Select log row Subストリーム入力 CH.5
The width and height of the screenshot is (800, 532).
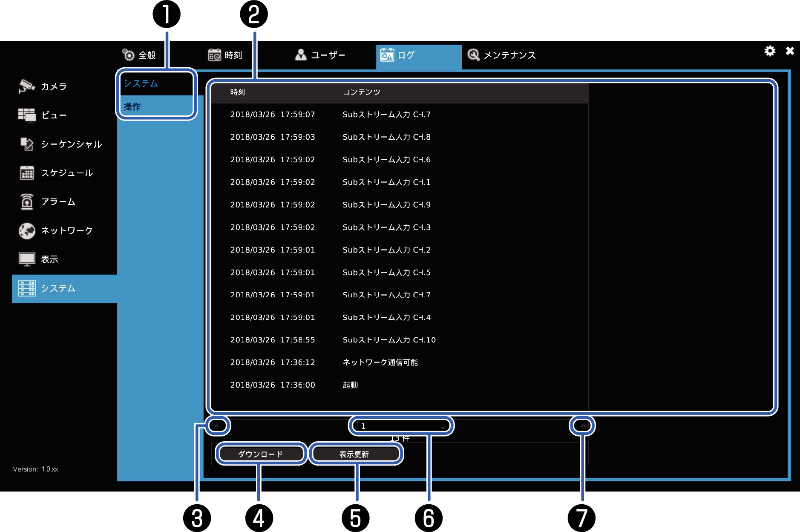point(400,273)
